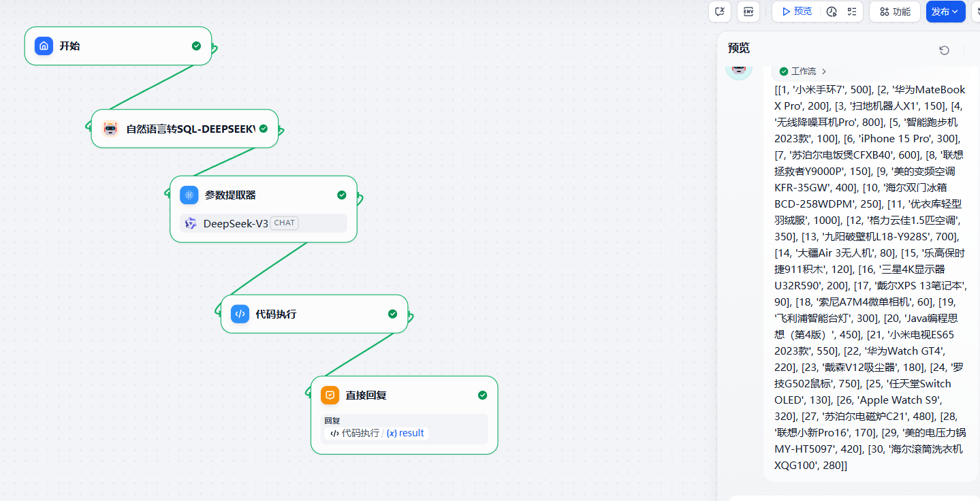
Task: Click green status check on 直接回复 node
Action: tap(482, 395)
